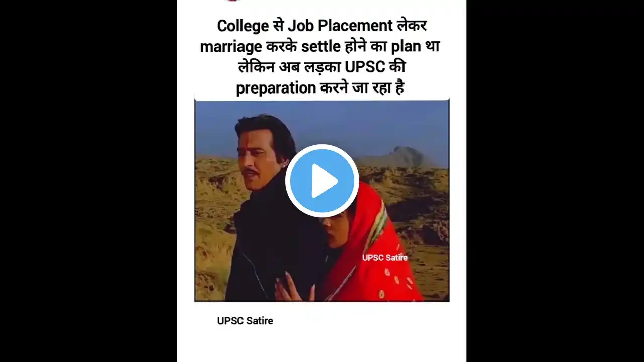This screenshot has height=362, width=644.
Task: Click the 'College से Job Placement' caption line
Action: (321, 25)
